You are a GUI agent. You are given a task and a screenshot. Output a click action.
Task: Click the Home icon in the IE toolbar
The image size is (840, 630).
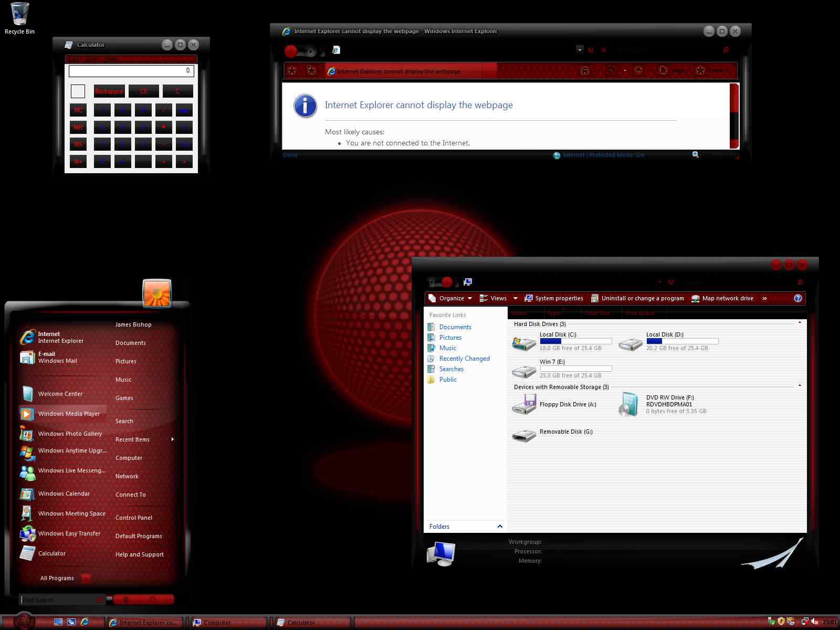(x=585, y=70)
